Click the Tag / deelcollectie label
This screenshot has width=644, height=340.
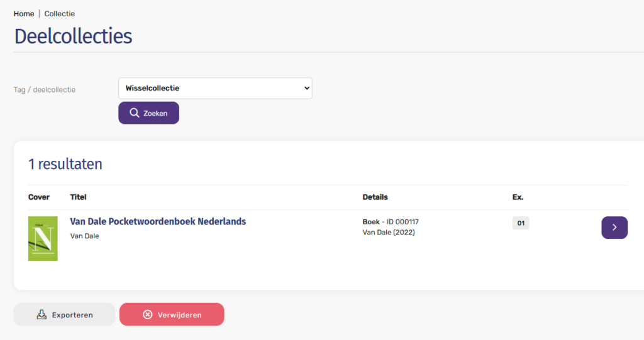45,89
